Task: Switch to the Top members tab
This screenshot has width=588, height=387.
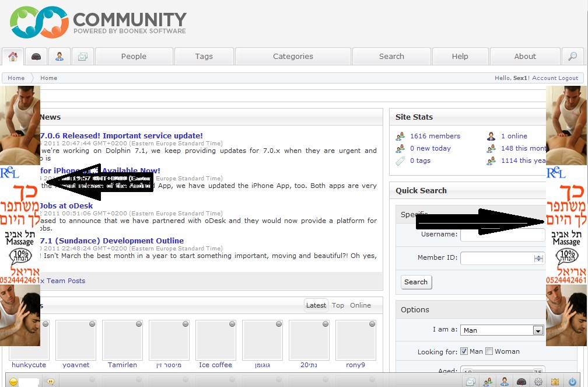Action: click(338, 305)
